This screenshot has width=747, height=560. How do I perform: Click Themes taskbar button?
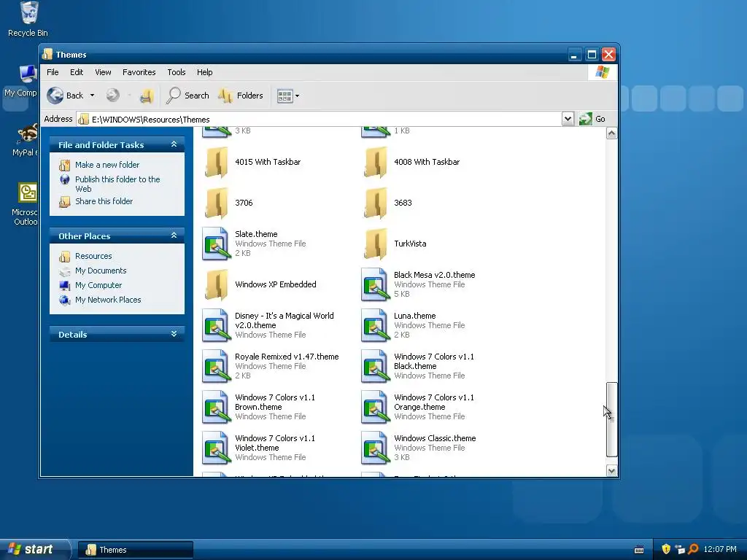135,550
